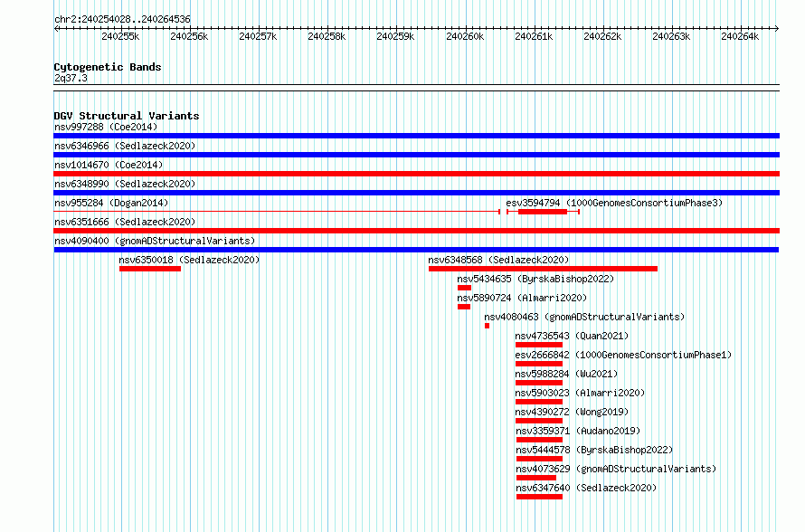
Task: Select the red bar under nsv4390272
Action: [539, 421]
